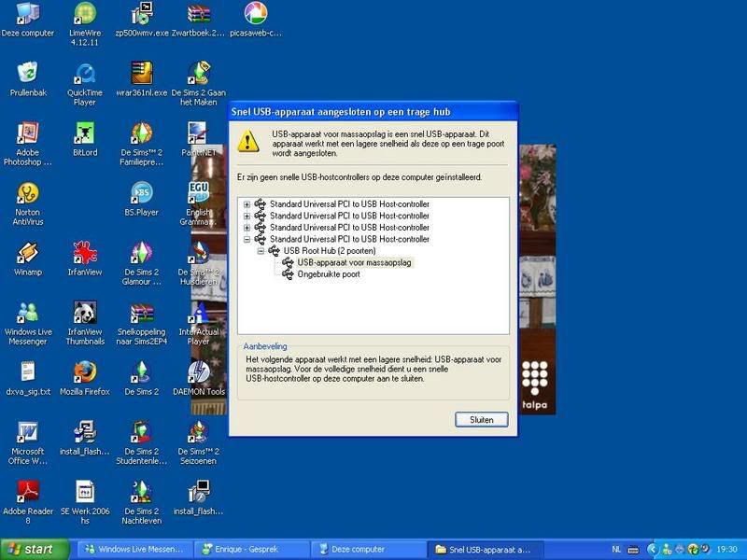This screenshot has height=560, width=747.
Task: Open the De Sims 2 desktop shortcut
Action: click(142, 379)
